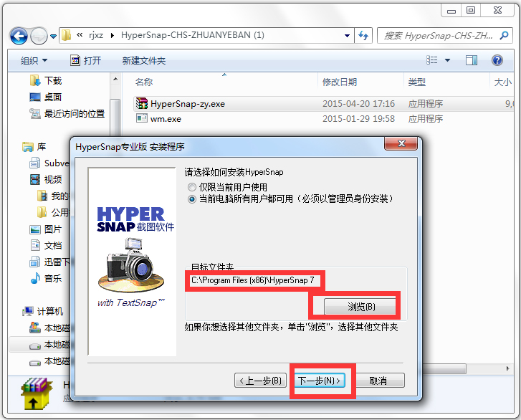
Task: Toggle the preview pane icon
Action: coord(471,60)
